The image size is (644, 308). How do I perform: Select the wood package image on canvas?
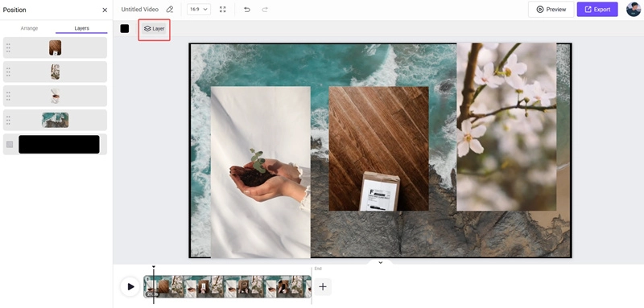click(x=378, y=149)
